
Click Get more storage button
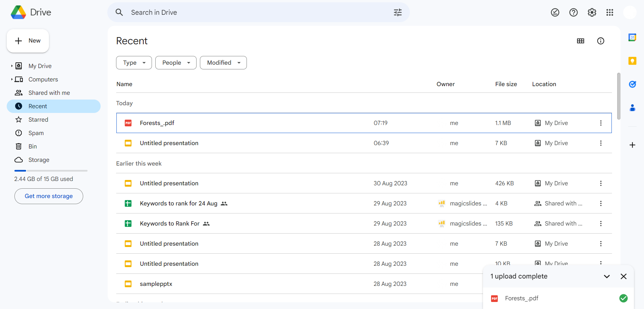coord(49,196)
